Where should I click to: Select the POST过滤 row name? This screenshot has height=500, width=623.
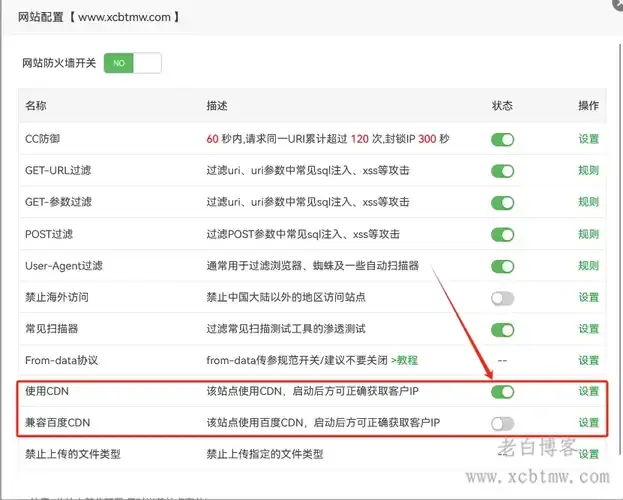(49, 234)
